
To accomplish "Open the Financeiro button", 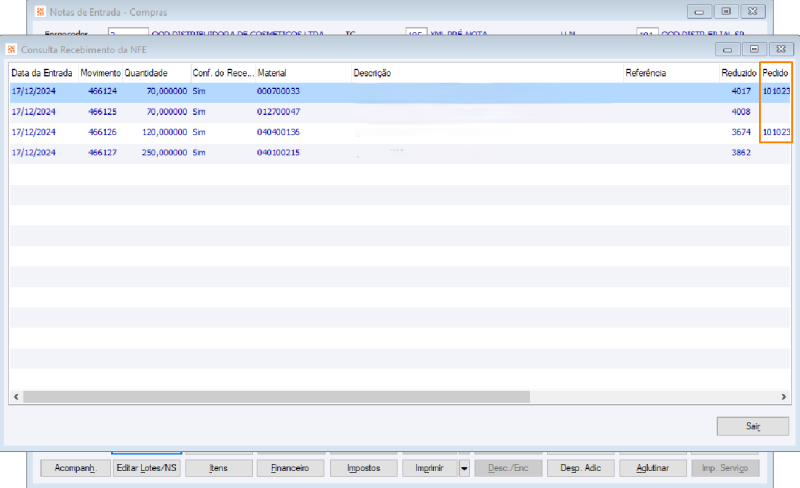I will coord(290,468).
